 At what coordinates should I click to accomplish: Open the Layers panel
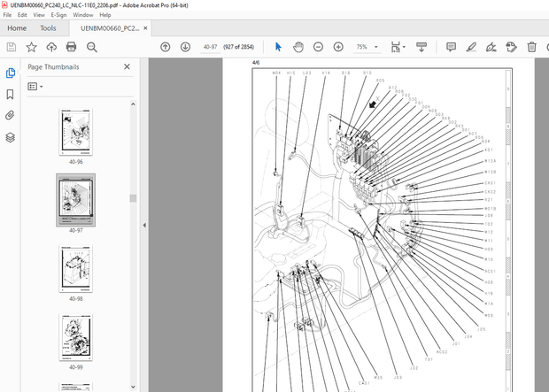point(10,137)
